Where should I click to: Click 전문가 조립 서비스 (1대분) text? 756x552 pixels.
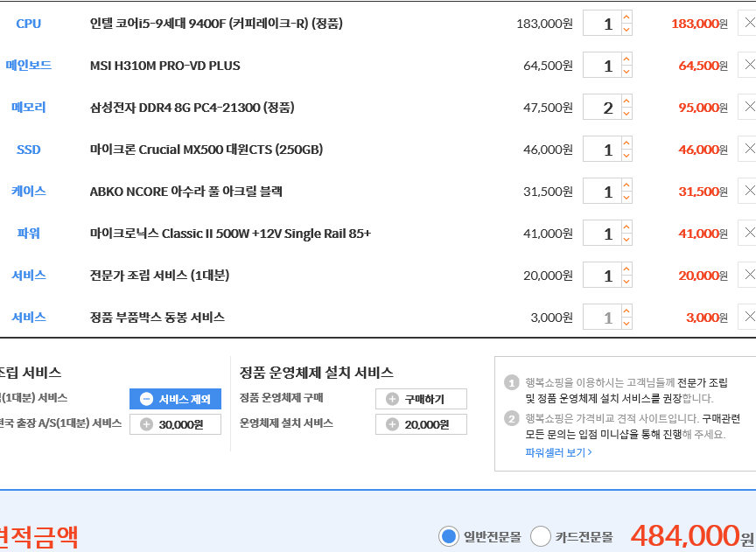(159, 276)
